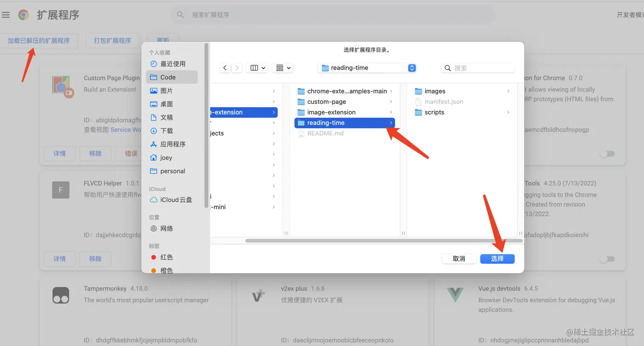This screenshot has height=346, width=644.
Task: Expand scripts folder chevron
Action: click(508, 112)
